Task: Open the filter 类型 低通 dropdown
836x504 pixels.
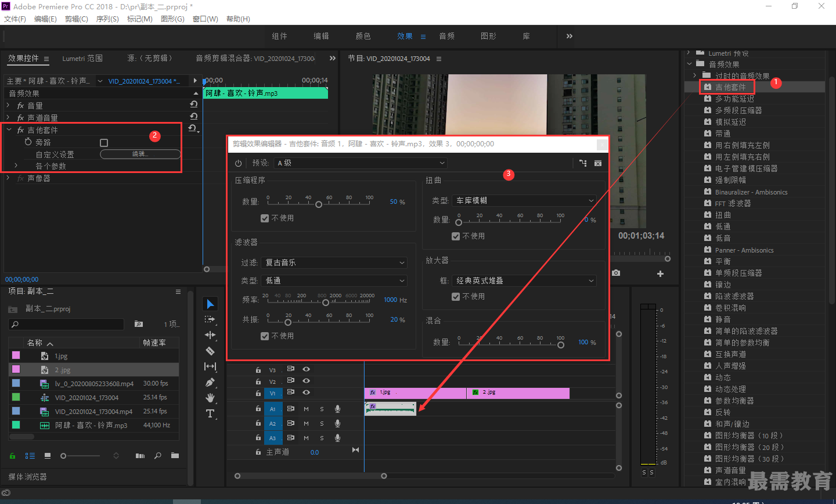Action: click(334, 280)
